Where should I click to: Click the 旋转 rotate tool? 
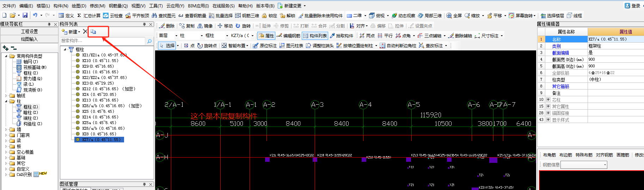pos(243,26)
